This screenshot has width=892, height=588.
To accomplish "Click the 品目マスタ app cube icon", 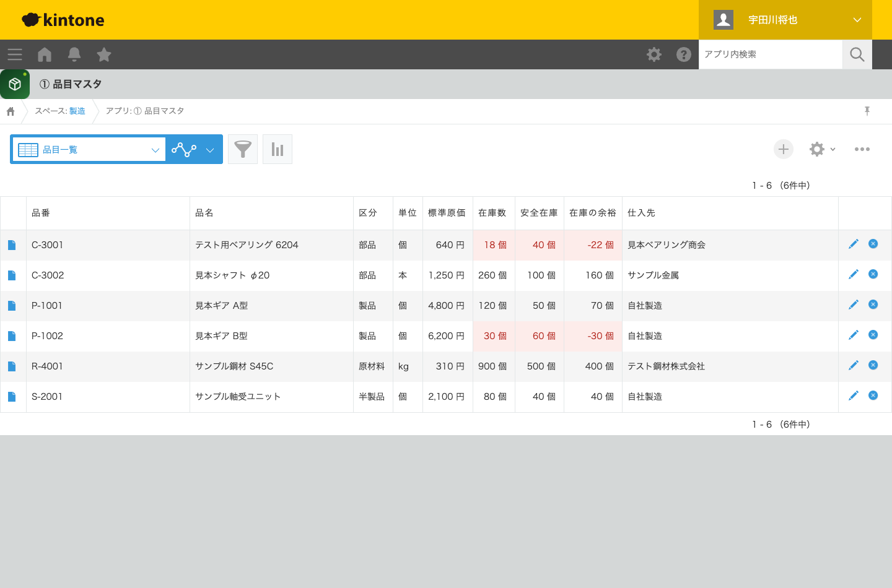I will [15, 84].
